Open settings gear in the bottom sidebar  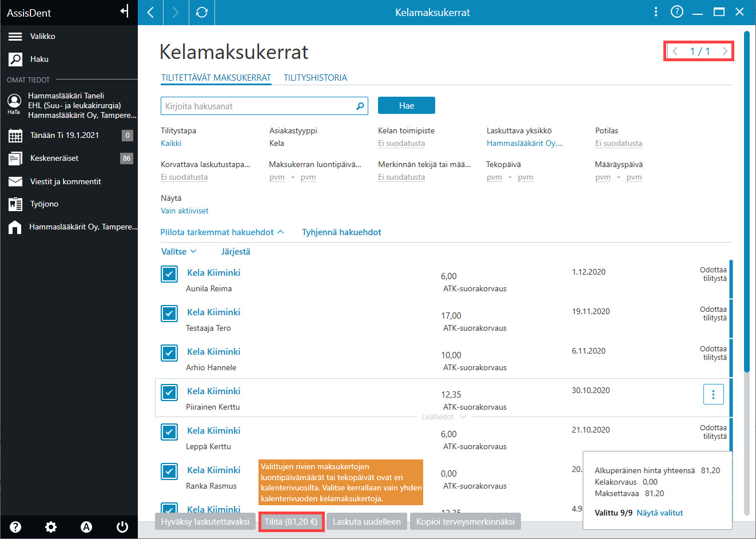point(51,527)
